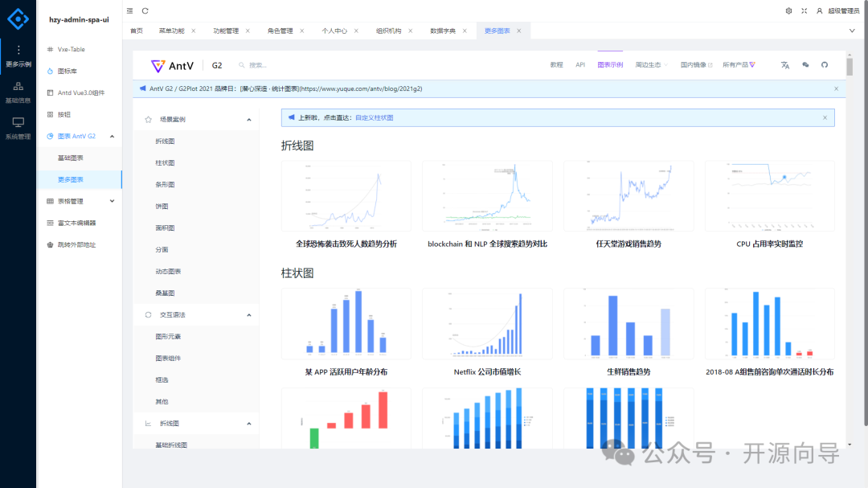Switch to the 角色管理 tab

tap(280, 31)
